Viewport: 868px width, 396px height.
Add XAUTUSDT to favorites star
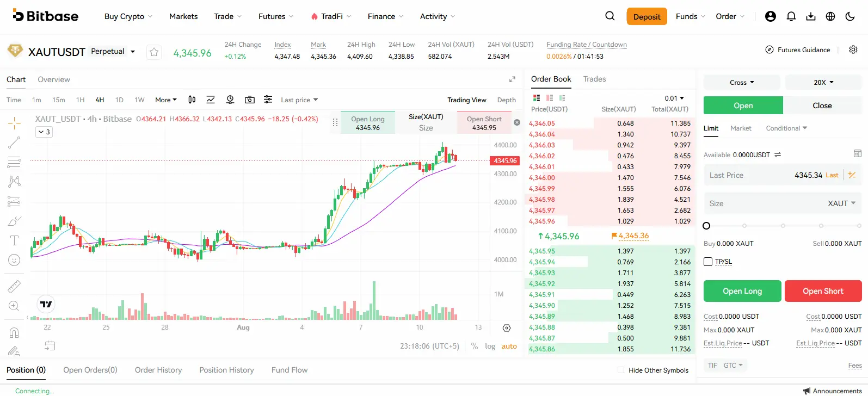(154, 52)
